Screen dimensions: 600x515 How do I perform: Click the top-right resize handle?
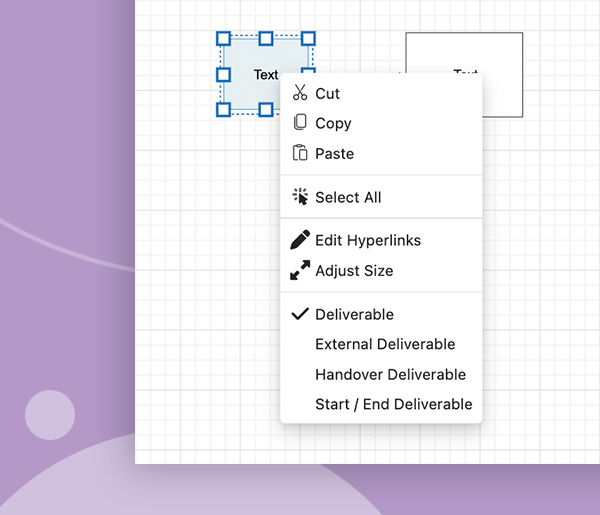308,39
